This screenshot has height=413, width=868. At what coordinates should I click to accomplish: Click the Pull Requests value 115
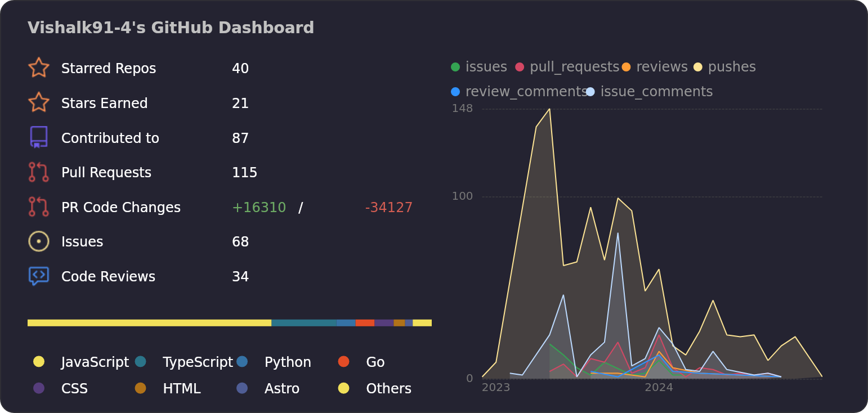pyautogui.click(x=245, y=173)
